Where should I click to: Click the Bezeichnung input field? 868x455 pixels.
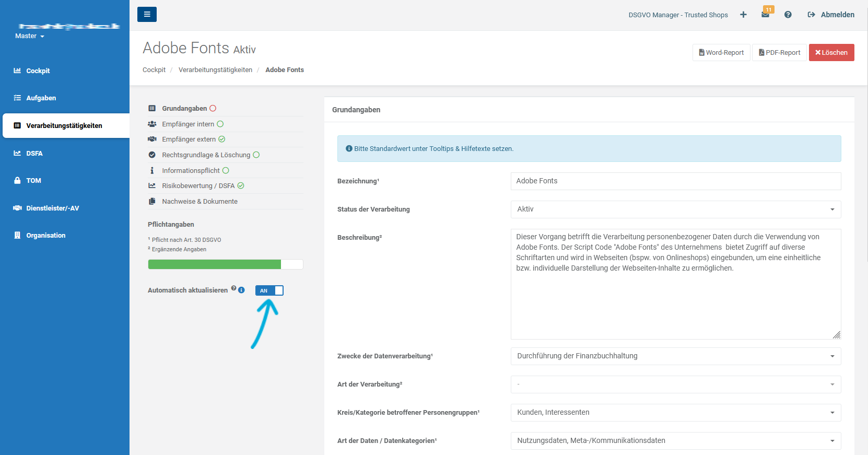tap(676, 181)
